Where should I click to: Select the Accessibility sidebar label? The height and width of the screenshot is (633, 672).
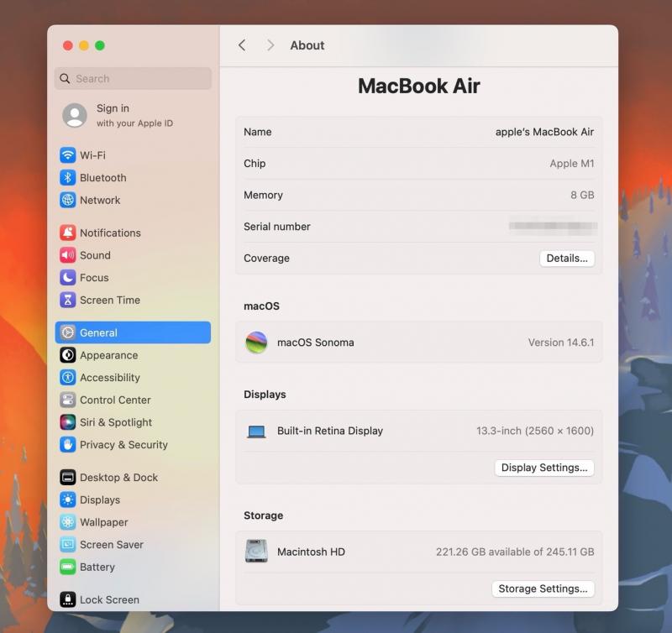click(x=110, y=377)
